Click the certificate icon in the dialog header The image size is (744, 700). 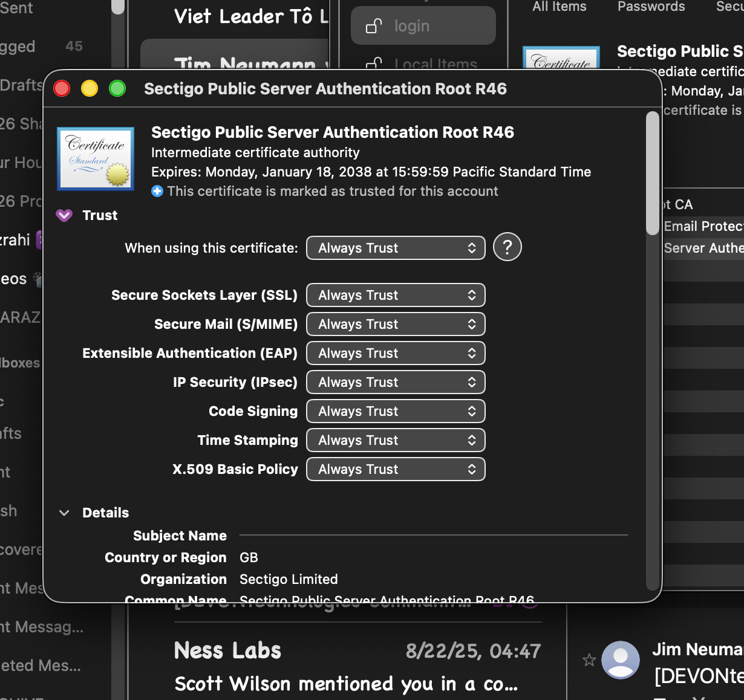click(96, 159)
